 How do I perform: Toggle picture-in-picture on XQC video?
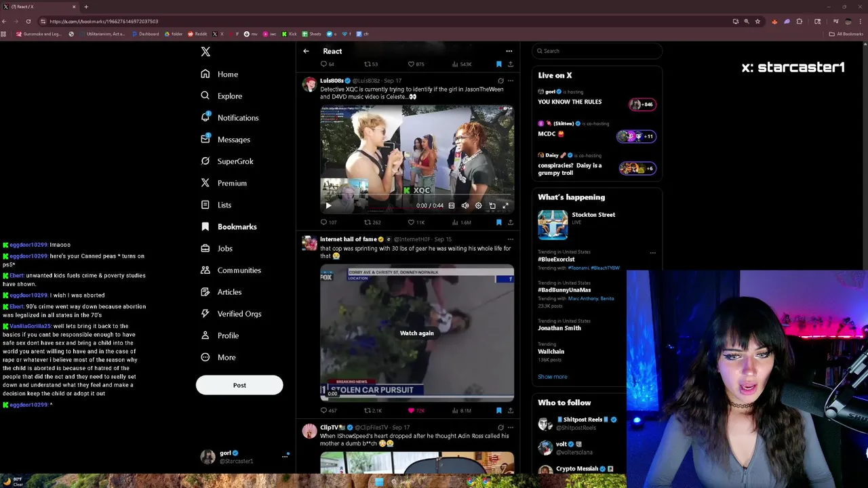point(492,205)
